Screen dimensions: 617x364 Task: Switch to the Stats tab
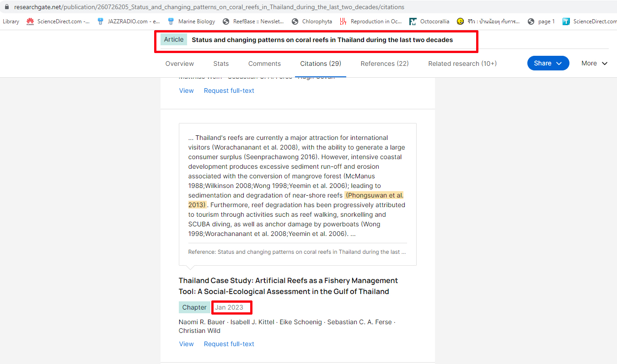click(x=221, y=64)
